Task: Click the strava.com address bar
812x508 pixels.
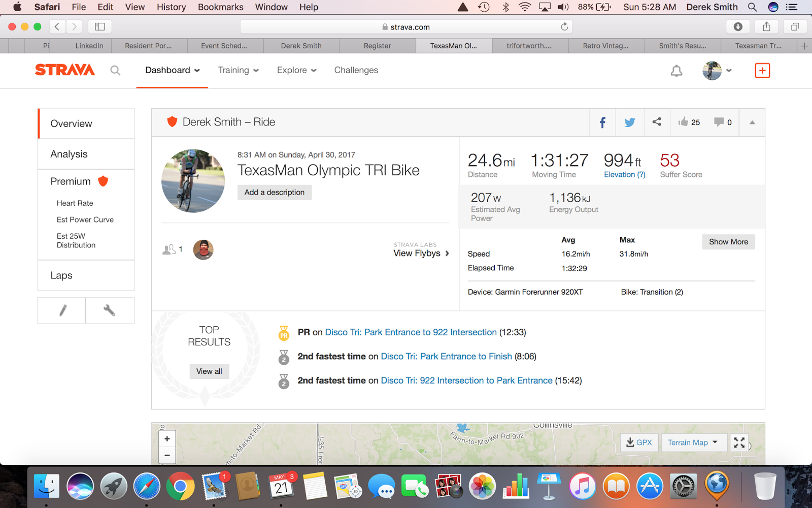Action: (405, 27)
